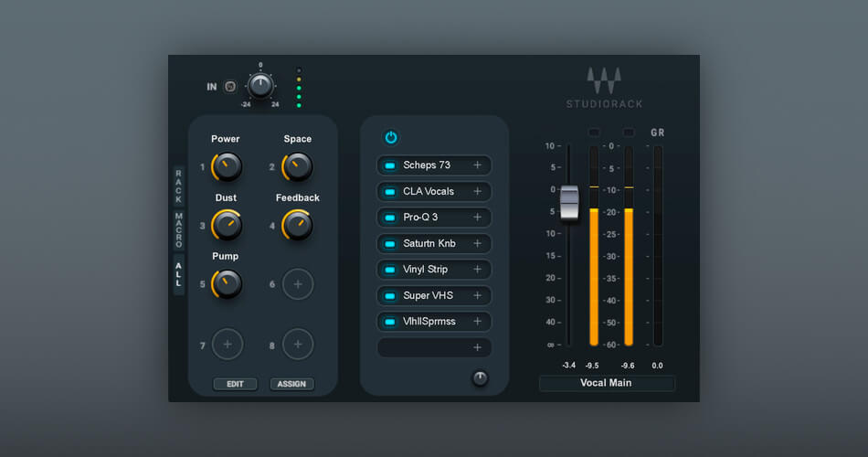Click the Power macro label

[x=226, y=139]
